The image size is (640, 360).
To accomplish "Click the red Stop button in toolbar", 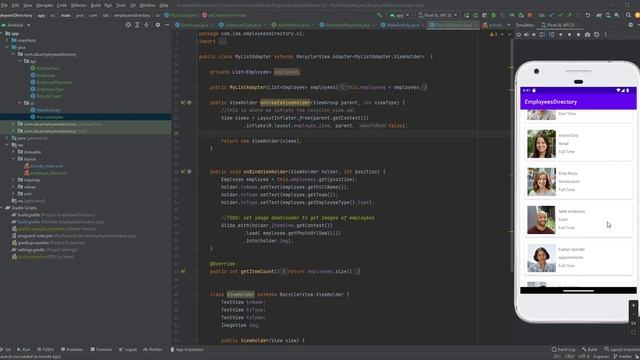I will pyautogui.click(x=530, y=15).
